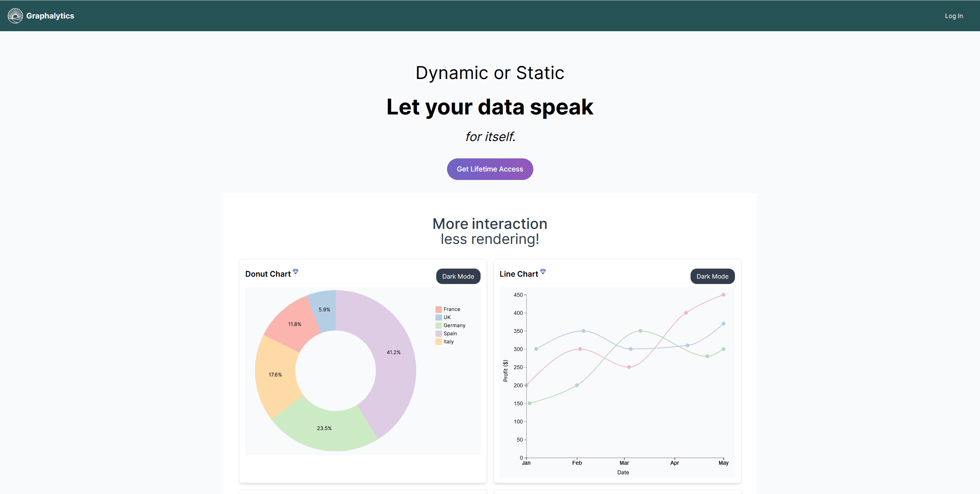
Task: Click the 'for itself.' italic text
Action: tap(490, 137)
